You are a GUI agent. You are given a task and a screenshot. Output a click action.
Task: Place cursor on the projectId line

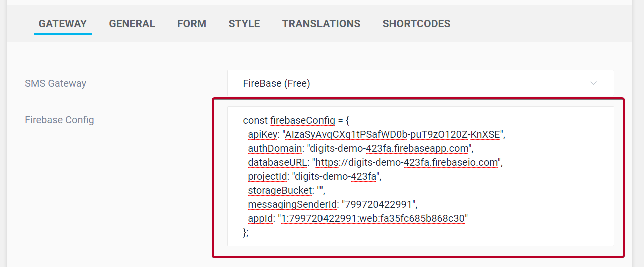[x=314, y=176]
